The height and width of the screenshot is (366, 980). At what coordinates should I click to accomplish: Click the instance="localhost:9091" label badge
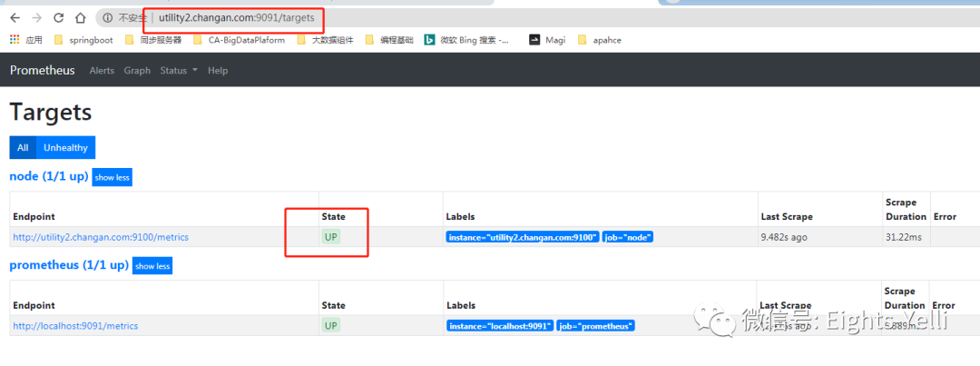(500, 326)
